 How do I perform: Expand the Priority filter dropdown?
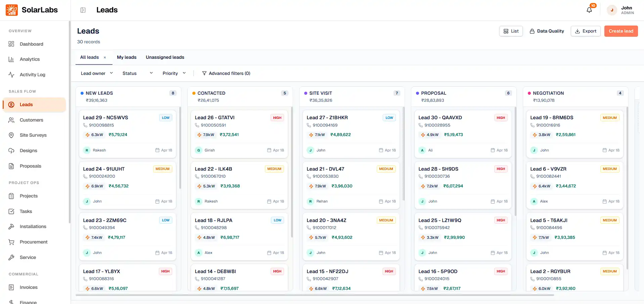pyautogui.click(x=174, y=73)
